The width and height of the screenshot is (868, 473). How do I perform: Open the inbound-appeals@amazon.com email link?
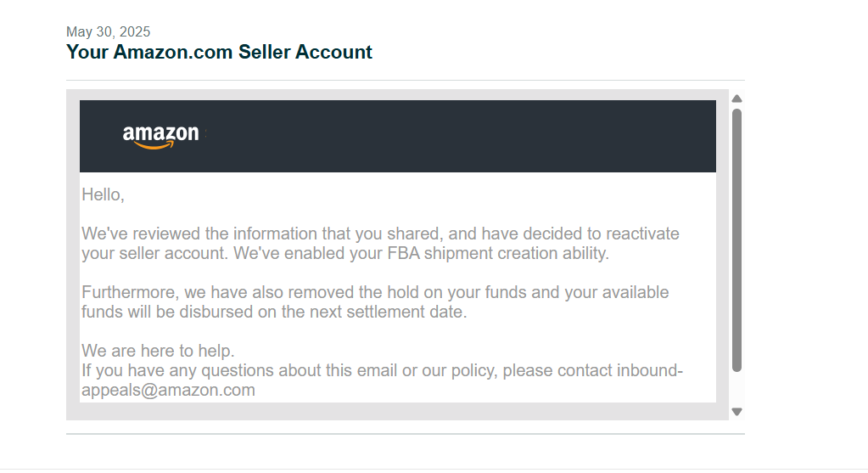(168, 391)
